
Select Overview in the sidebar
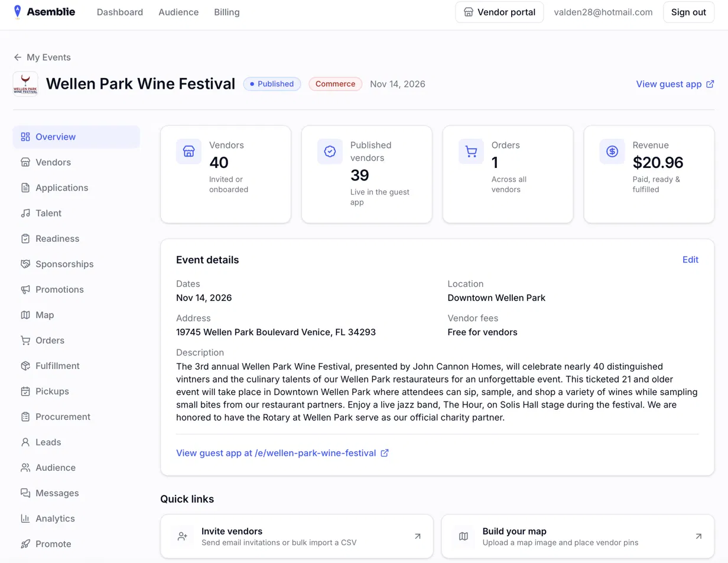point(76,137)
